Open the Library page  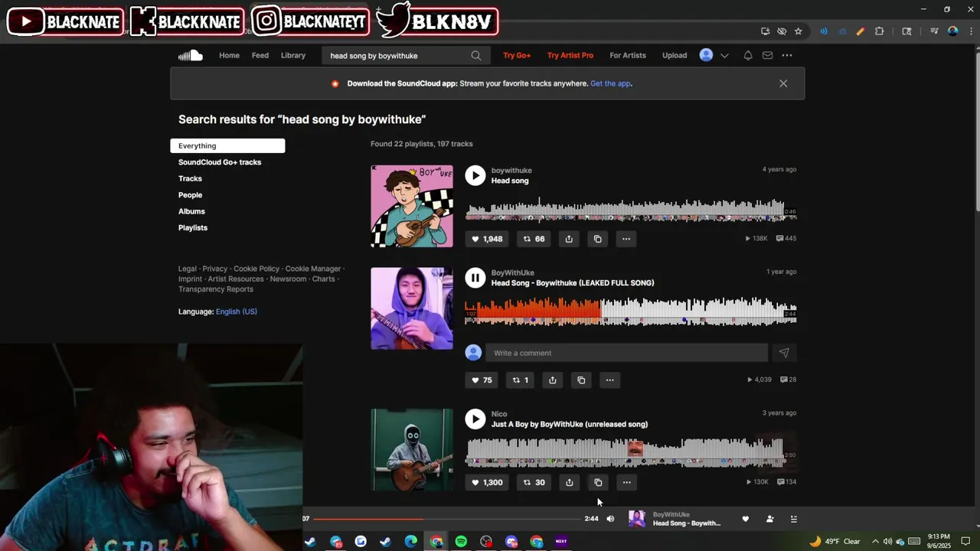click(x=293, y=55)
